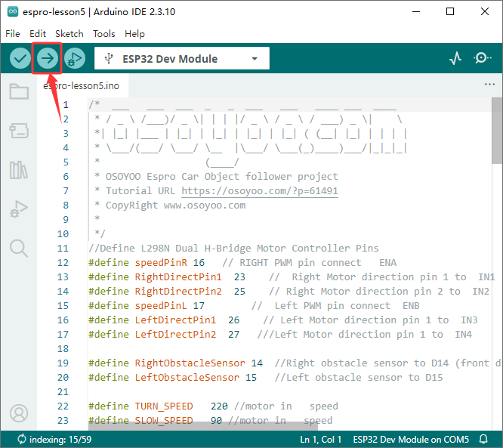Click the Arduino IDE logo in title bar
The width and height of the screenshot is (503, 448).
13,11
